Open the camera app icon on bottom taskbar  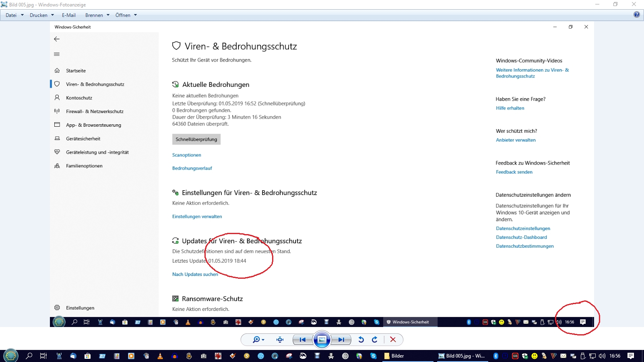click(x=204, y=356)
